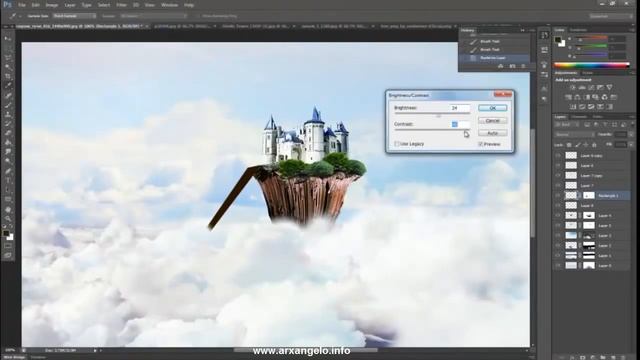The height and width of the screenshot is (360, 640).
Task: Toggle visibility of Rectangle 1 layer
Action: [558, 196]
